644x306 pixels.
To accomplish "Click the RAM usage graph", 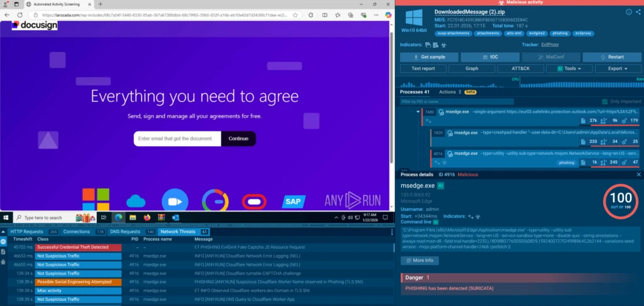I will point(582,82).
